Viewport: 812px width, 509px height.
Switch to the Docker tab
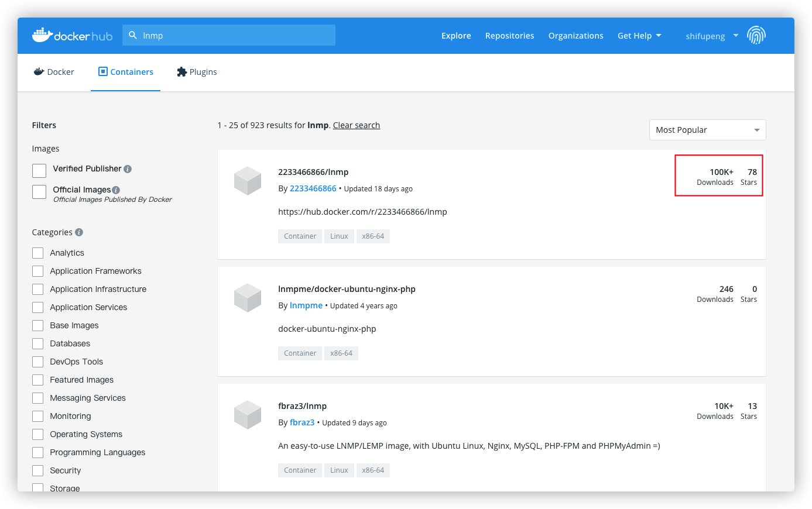coord(54,72)
